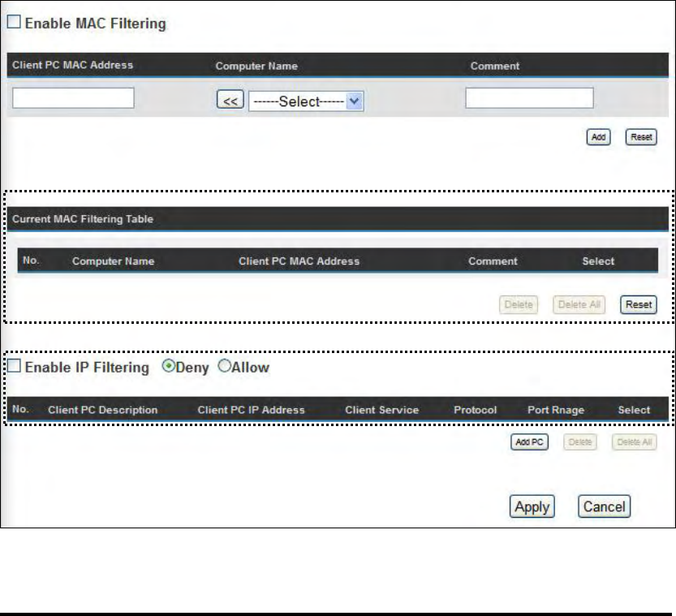Click the Protocol column header

475,410
